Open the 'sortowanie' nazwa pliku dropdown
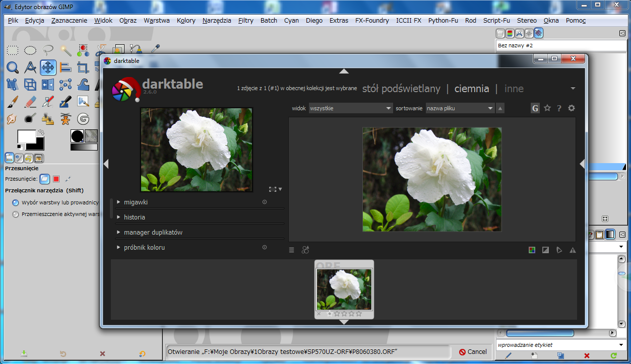This screenshot has width=631, height=364. (x=460, y=108)
